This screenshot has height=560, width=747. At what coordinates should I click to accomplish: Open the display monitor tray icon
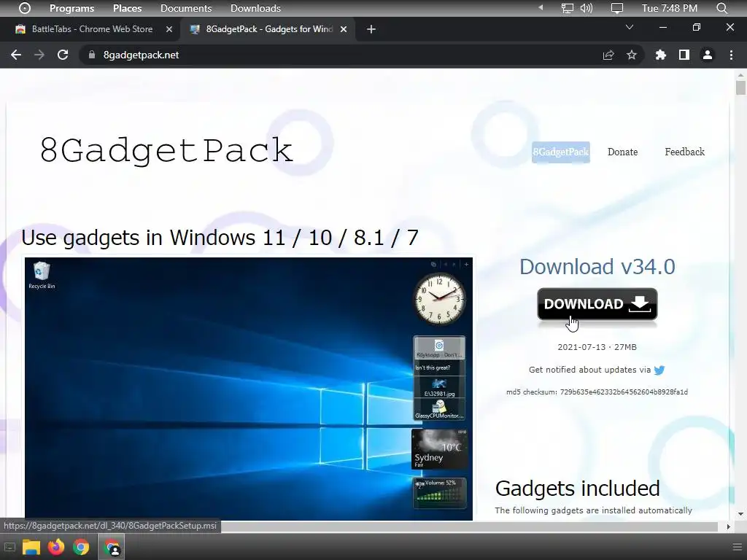[x=617, y=8]
